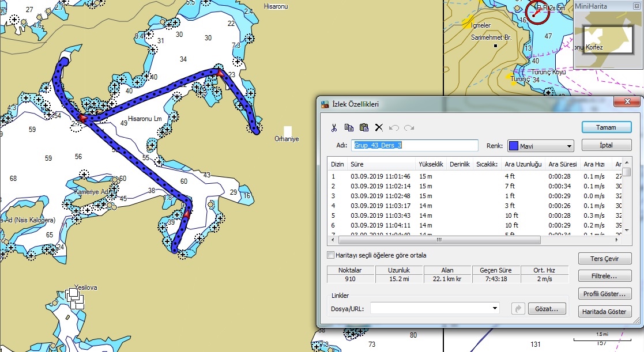Expand the Dosya/URL dropdown list
The height and width of the screenshot is (352, 644).
[x=495, y=309]
